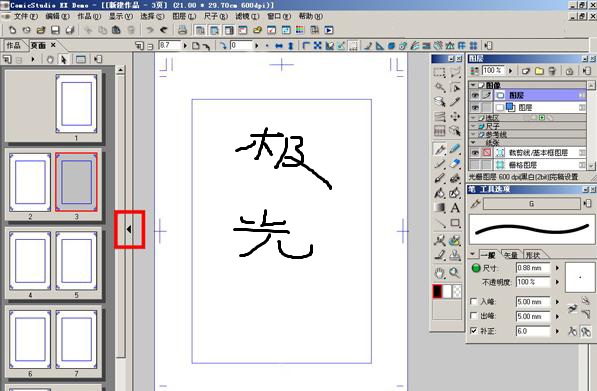This screenshot has height=391, width=597.
Task: Select page 5 thumbnail
Action: click(76, 261)
